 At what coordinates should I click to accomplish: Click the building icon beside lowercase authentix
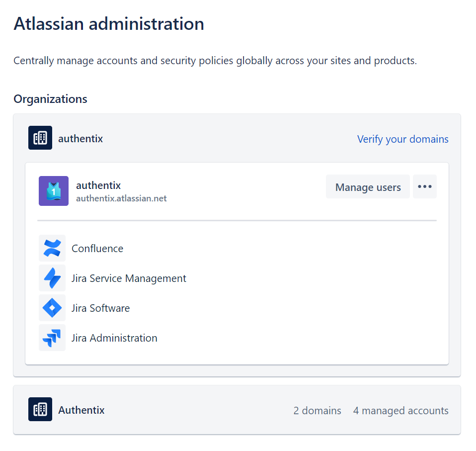(40, 138)
